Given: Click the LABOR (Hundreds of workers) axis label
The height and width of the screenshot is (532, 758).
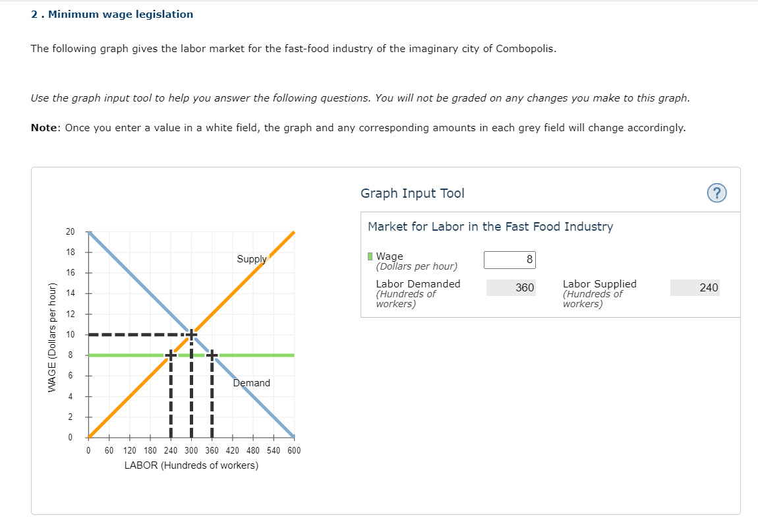Looking at the screenshot, I should pyautogui.click(x=191, y=465).
